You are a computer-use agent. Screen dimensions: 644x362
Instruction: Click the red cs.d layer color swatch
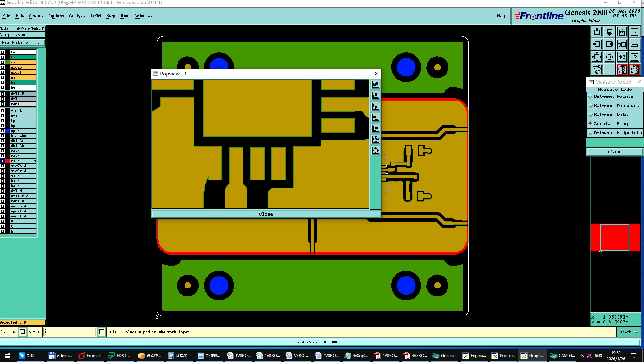click(x=8, y=161)
